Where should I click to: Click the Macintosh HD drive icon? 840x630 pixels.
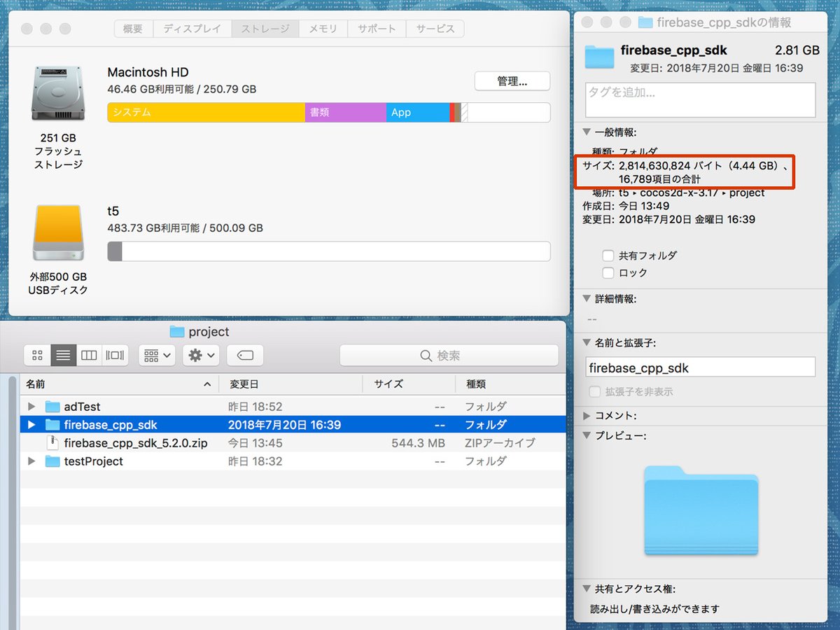(58, 93)
